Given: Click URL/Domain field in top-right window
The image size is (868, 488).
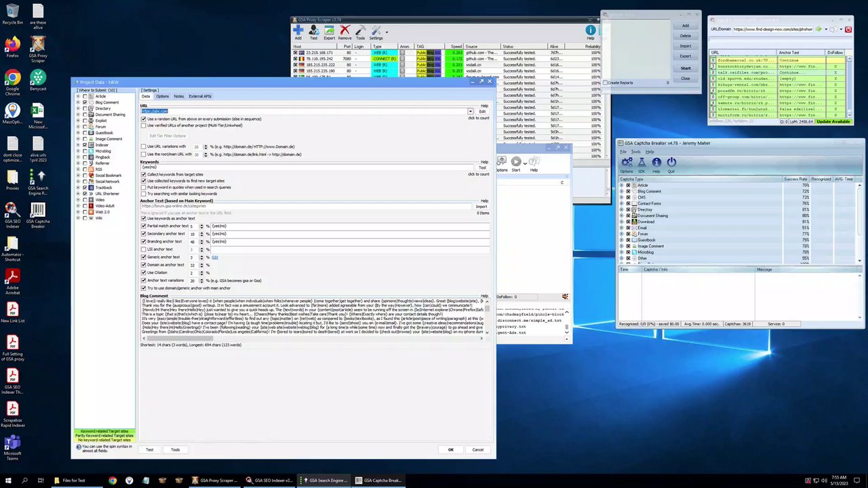Looking at the screenshot, I should coord(774,29).
